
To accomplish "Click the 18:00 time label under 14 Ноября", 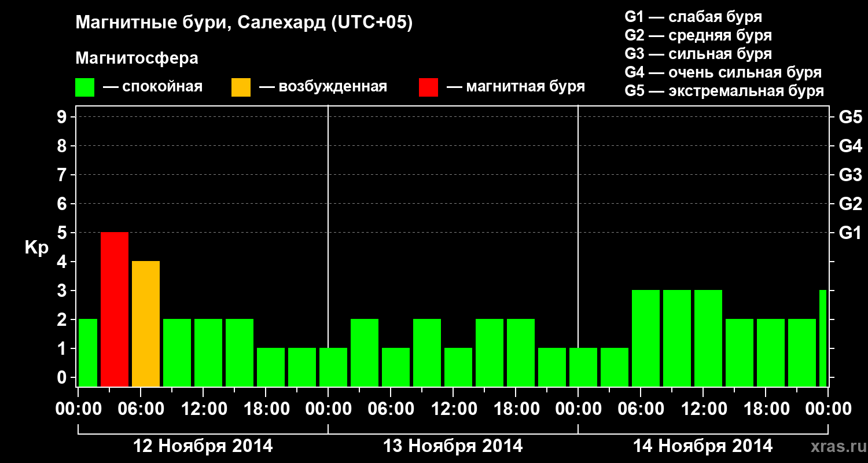I will pyautogui.click(x=766, y=409).
